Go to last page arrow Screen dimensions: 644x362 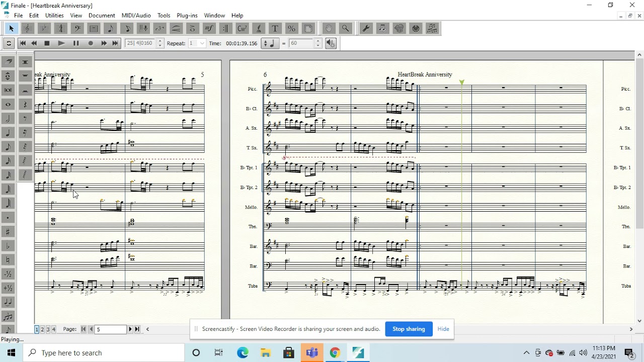(x=137, y=329)
